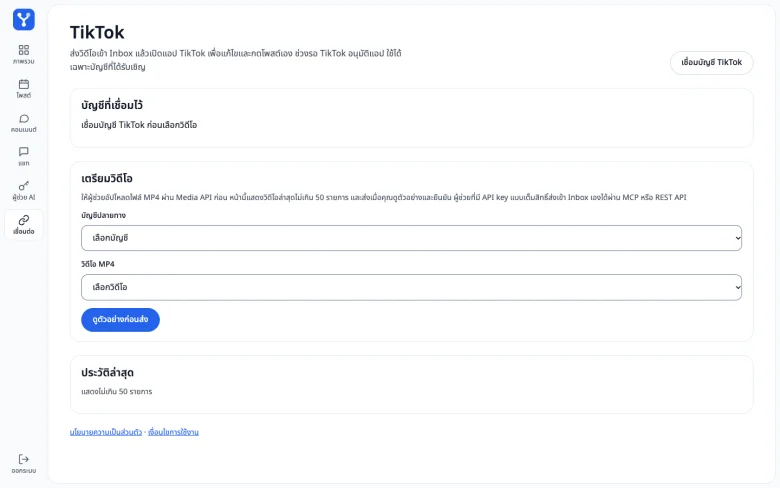
Task: Open the แชท chat icon in sidebar
Action: point(23,151)
